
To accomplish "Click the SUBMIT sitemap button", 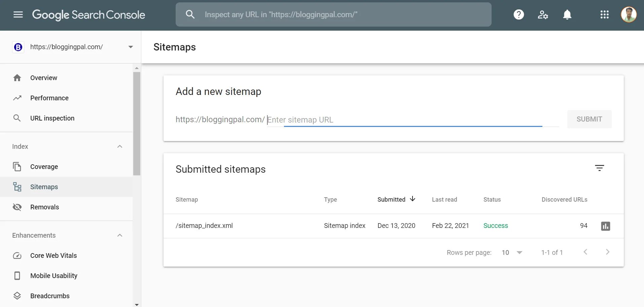I will click(589, 119).
